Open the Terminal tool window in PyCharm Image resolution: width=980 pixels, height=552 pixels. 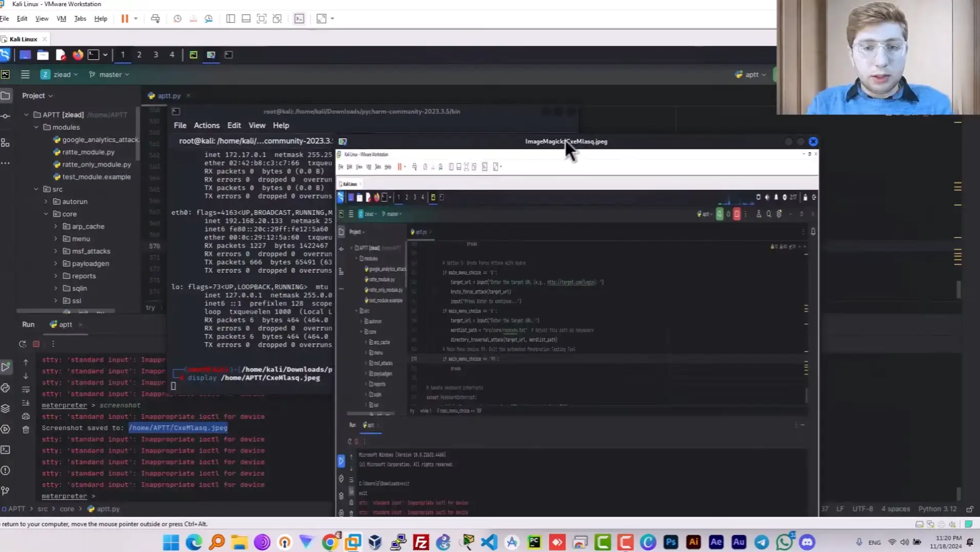[x=5, y=449]
